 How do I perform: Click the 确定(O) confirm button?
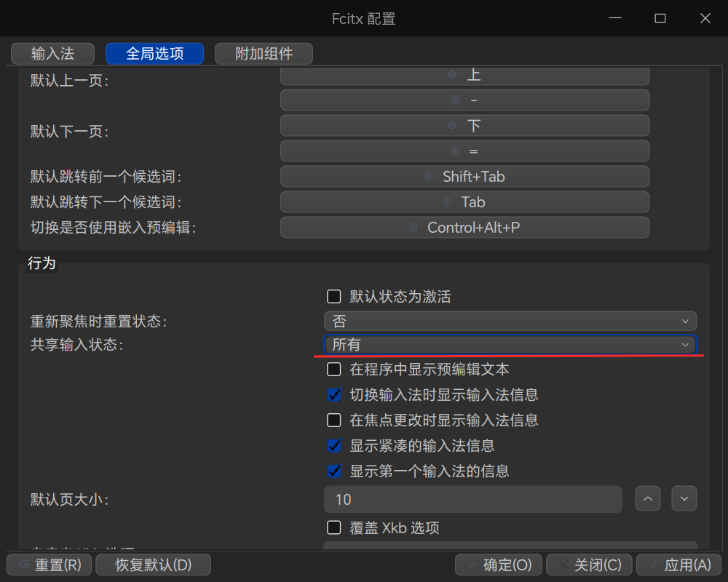[499, 565]
